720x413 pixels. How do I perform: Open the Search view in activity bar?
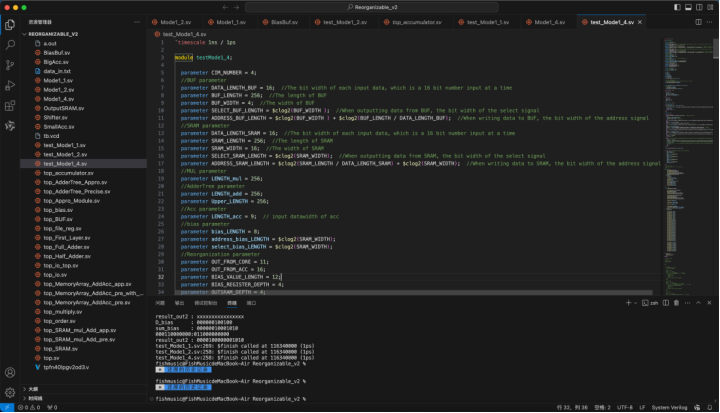(10, 45)
